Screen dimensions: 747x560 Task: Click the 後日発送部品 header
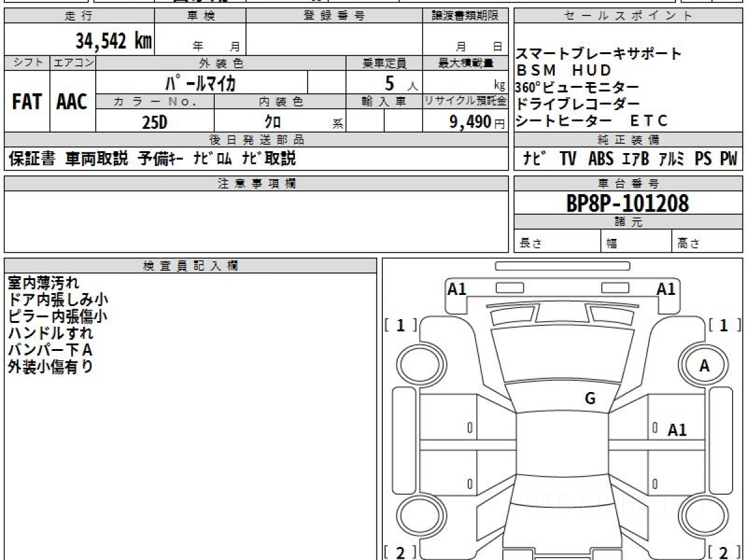pyautogui.click(x=256, y=140)
